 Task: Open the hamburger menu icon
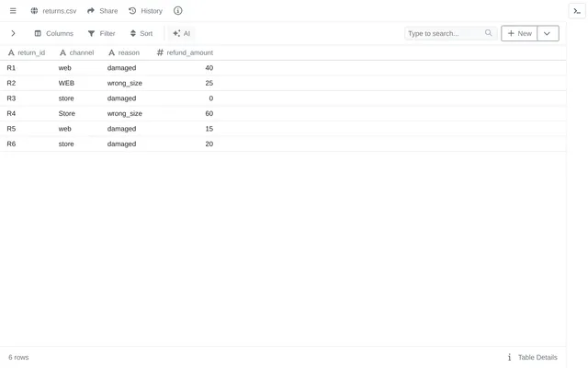coord(13,11)
